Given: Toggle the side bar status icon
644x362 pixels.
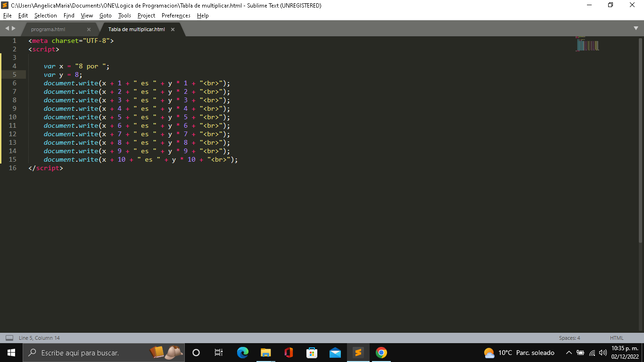Looking at the screenshot, I should (9, 338).
